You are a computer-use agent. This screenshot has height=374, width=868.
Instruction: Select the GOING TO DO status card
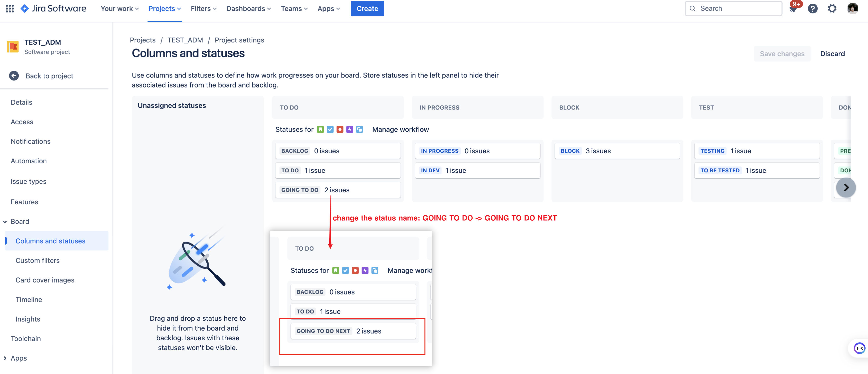(338, 190)
